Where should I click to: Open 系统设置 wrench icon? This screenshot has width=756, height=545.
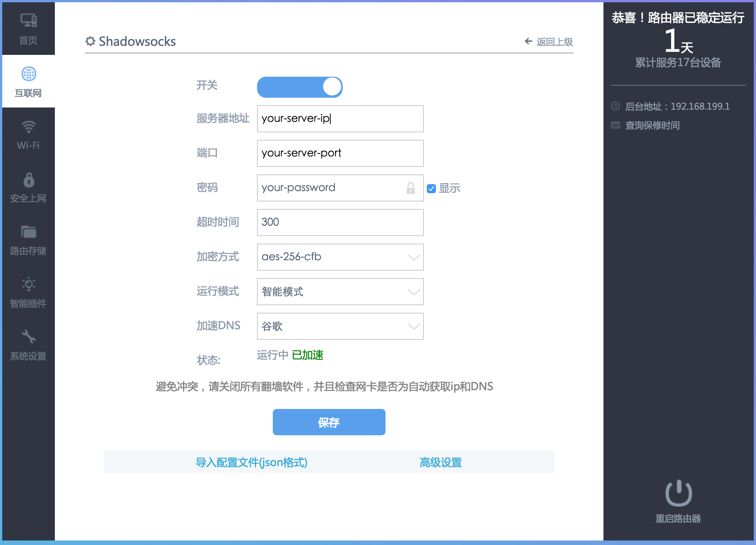[x=29, y=337]
